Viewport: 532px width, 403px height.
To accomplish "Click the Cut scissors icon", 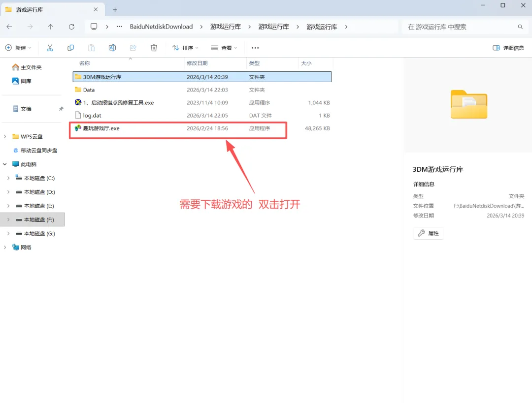I will click(50, 48).
